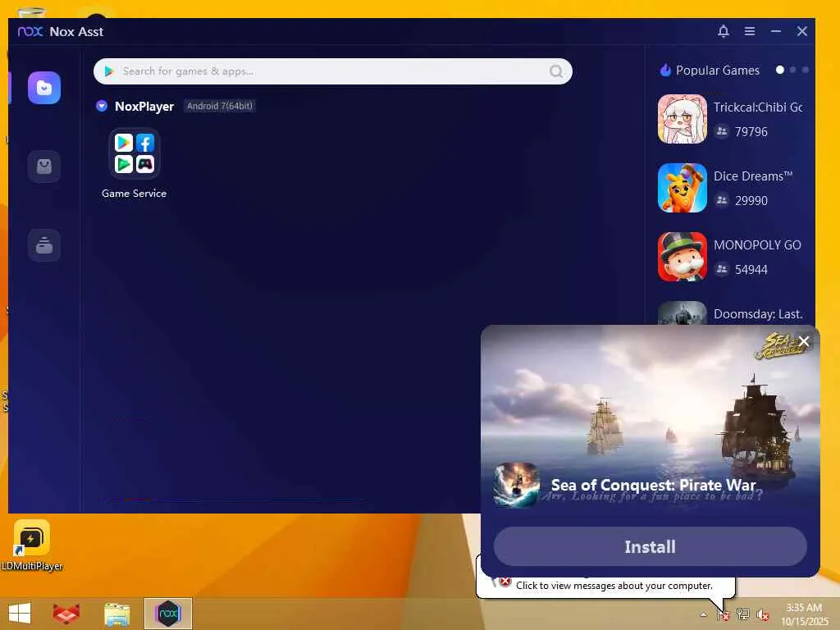Close the Sea of Conquest ad popup
Image resolution: width=840 pixels, height=630 pixels.
pyautogui.click(x=804, y=341)
